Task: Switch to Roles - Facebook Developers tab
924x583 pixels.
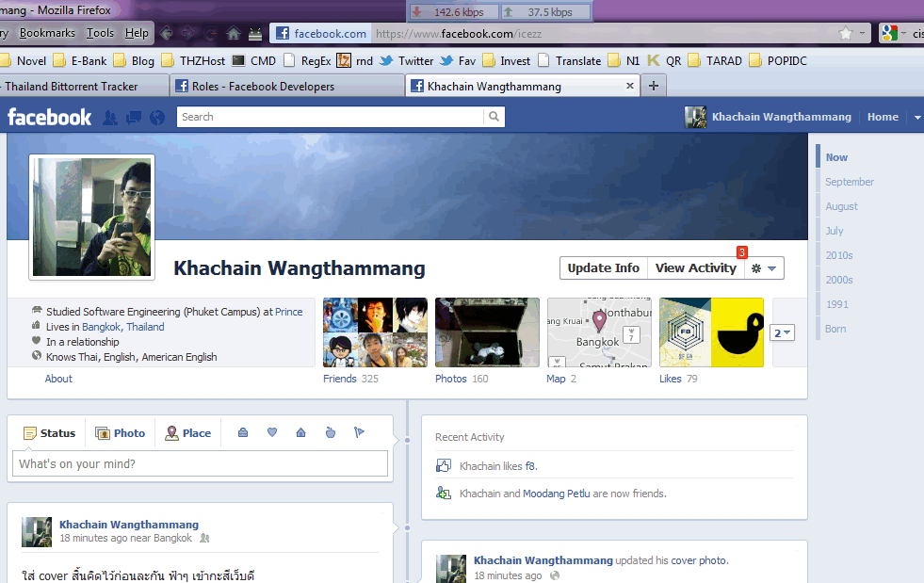Action: pos(287,86)
